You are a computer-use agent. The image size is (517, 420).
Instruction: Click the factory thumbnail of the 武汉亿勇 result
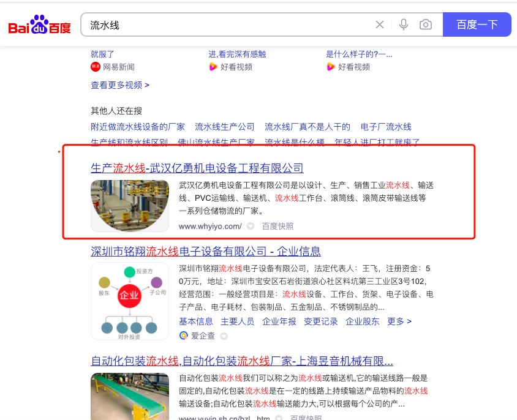click(130, 206)
